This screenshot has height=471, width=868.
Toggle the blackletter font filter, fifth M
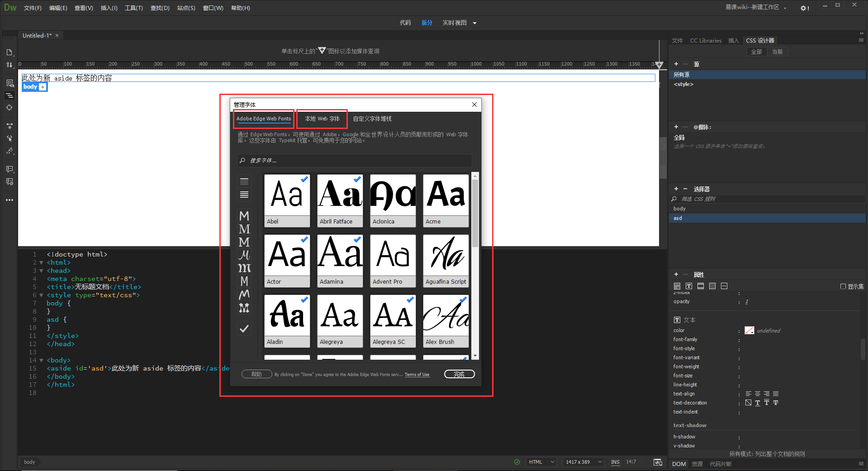coord(244,268)
